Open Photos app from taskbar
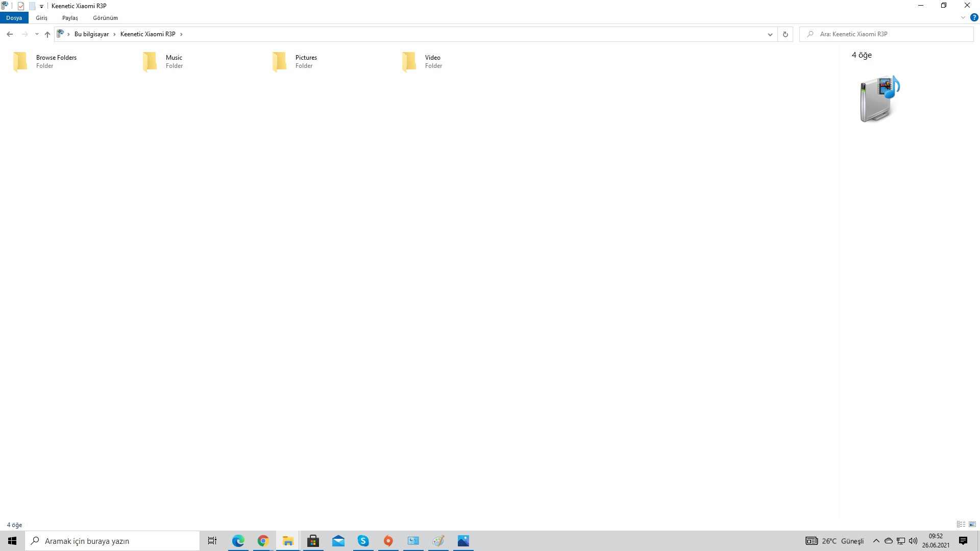This screenshot has height=551, width=980. (x=463, y=541)
